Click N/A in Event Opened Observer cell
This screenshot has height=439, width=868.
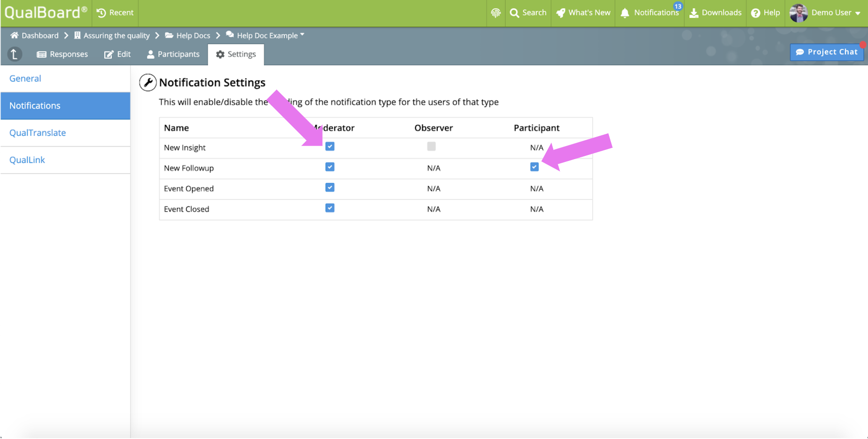[434, 189]
